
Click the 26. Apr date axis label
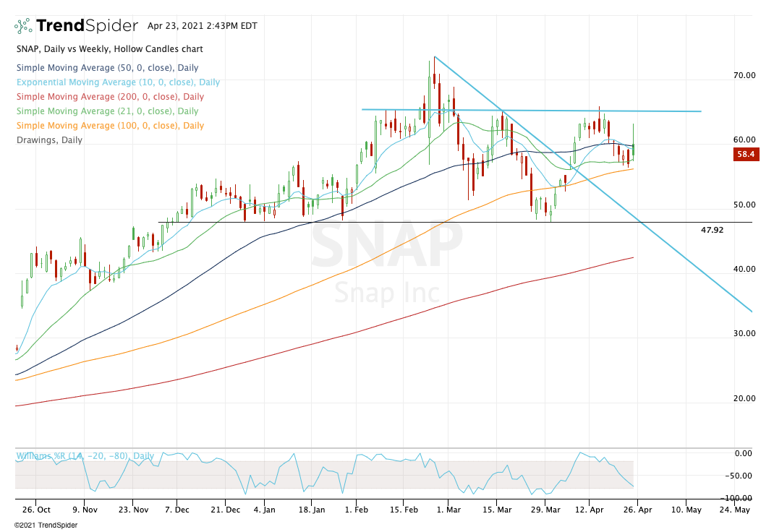tap(637, 510)
